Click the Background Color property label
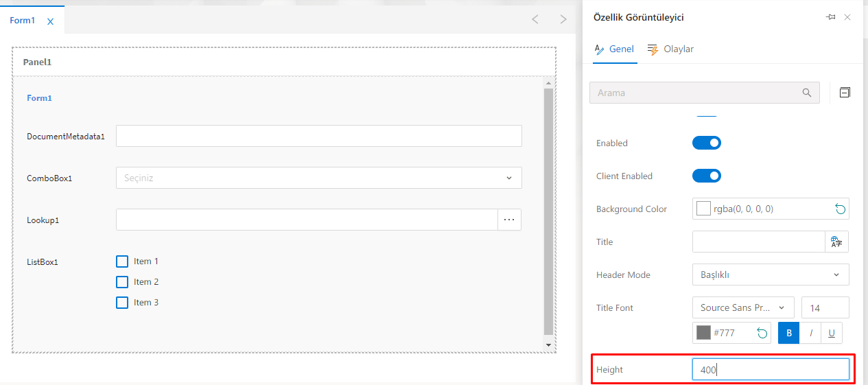 (631, 209)
